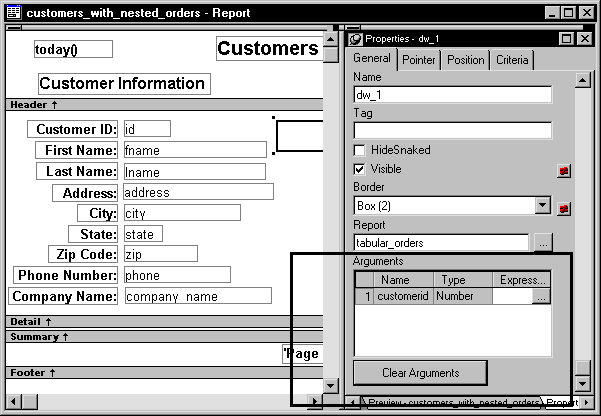Image resolution: width=601 pixels, height=416 pixels.
Task: Click the Properties window system menu icon
Action: click(355, 39)
